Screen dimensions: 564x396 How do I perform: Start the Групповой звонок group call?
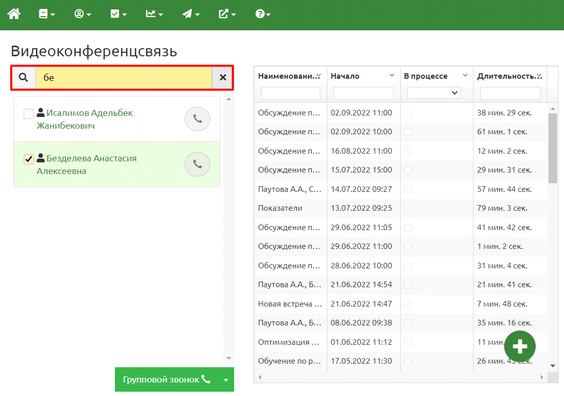(167, 379)
